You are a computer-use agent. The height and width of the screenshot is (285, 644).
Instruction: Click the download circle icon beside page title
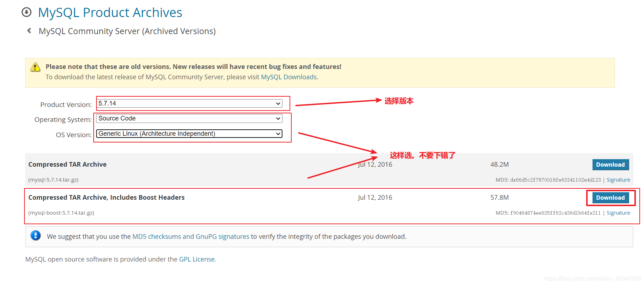click(x=27, y=12)
